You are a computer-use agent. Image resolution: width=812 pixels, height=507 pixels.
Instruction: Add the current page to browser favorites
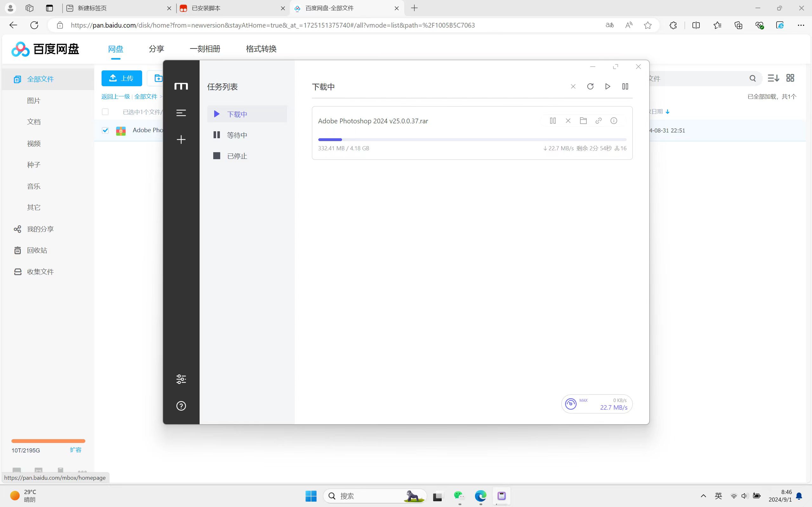click(x=648, y=25)
